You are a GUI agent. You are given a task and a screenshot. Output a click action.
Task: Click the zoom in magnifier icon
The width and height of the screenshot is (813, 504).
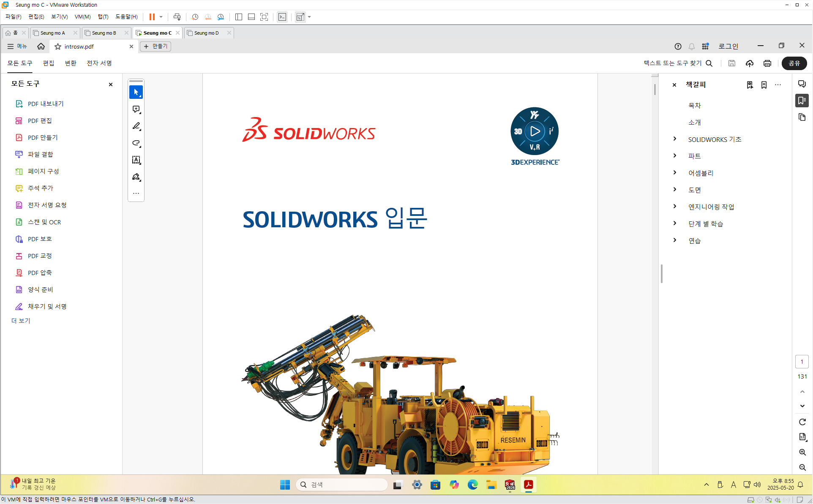[802, 452]
